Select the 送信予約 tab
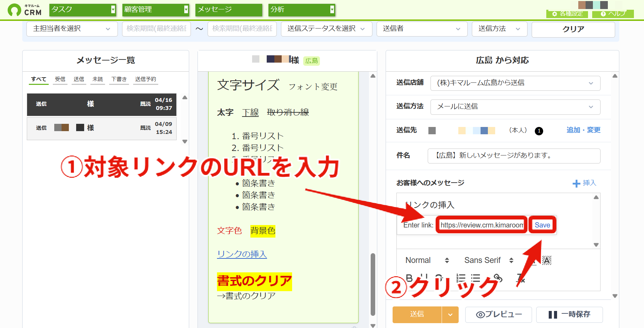 tap(145, 79)
